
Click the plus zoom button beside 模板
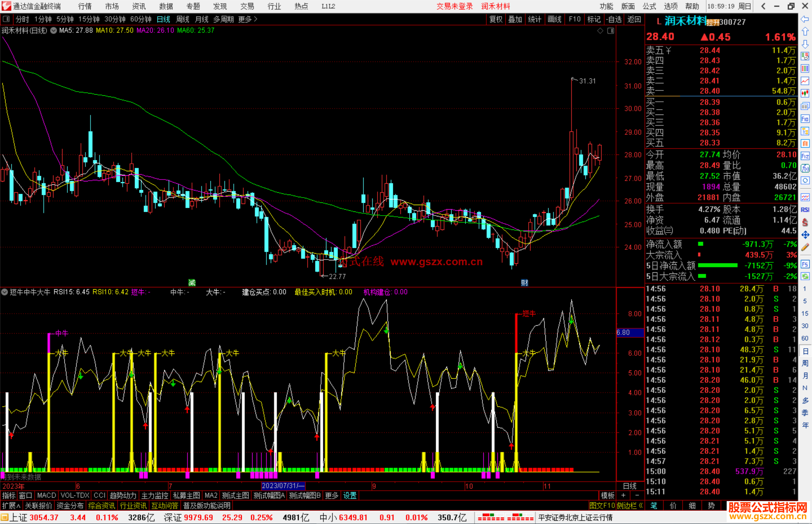point(623,495)
